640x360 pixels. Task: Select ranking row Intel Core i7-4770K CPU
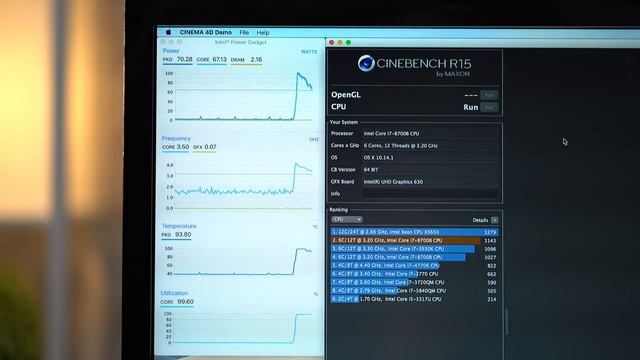click(x=414, y=265)
